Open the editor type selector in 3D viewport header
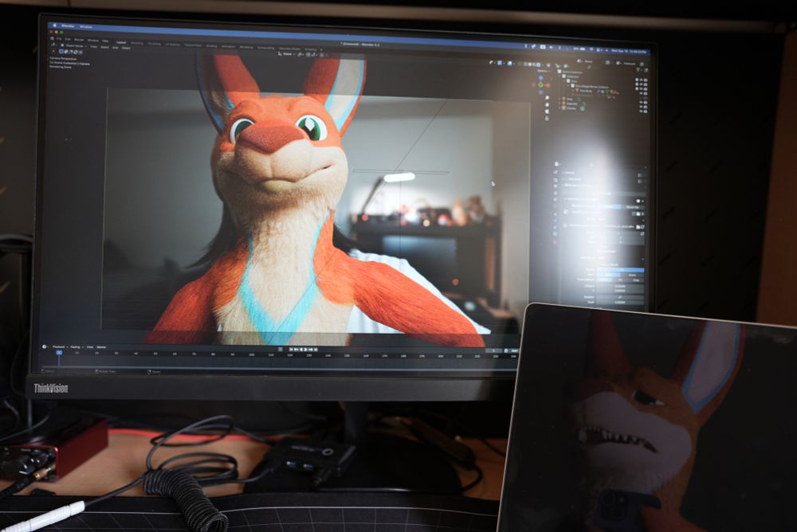797x532 pixels. [53, 45]
